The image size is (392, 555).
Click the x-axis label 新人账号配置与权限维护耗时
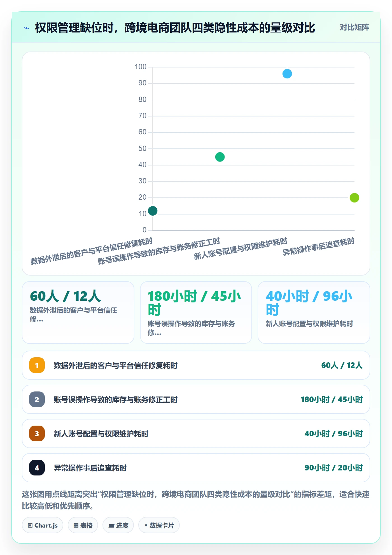pyautogui.click(x=241, y=249)
